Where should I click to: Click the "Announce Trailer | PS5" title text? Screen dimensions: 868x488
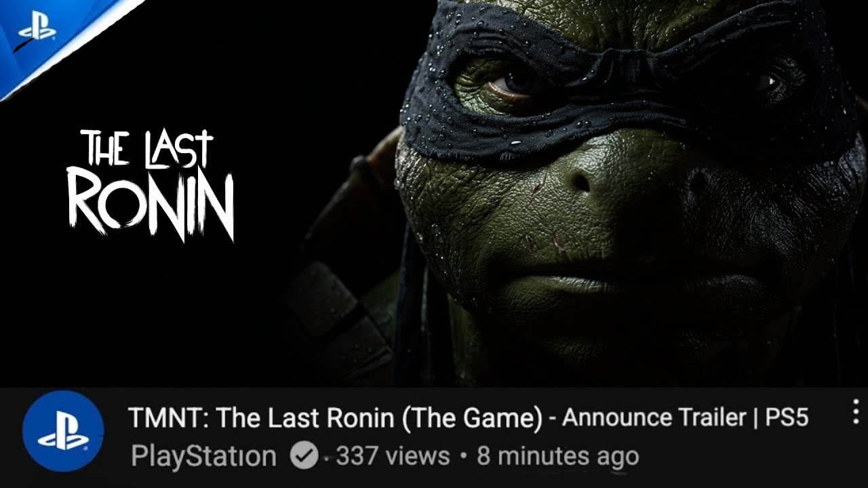point(685,418)
